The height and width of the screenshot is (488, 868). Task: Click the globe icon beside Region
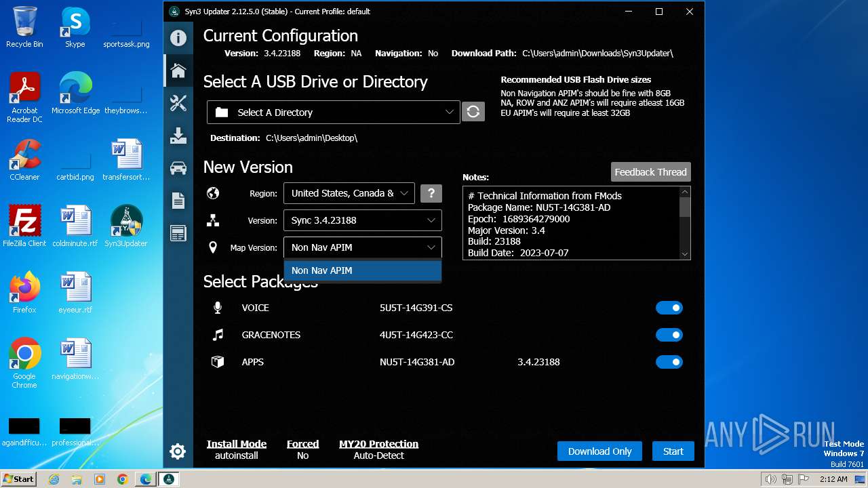click(213, 193)
